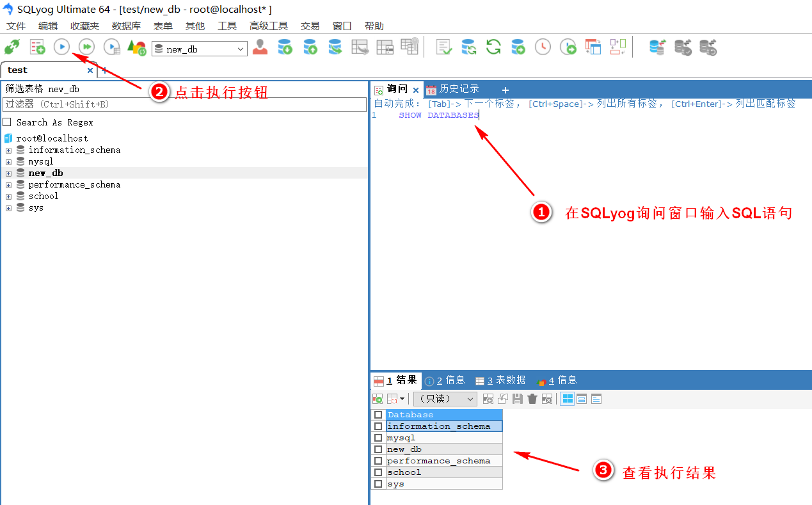This screenshot has height=505, width=812.
Task: Switch to the 4 信息 tab
Action: pos(557,380)
